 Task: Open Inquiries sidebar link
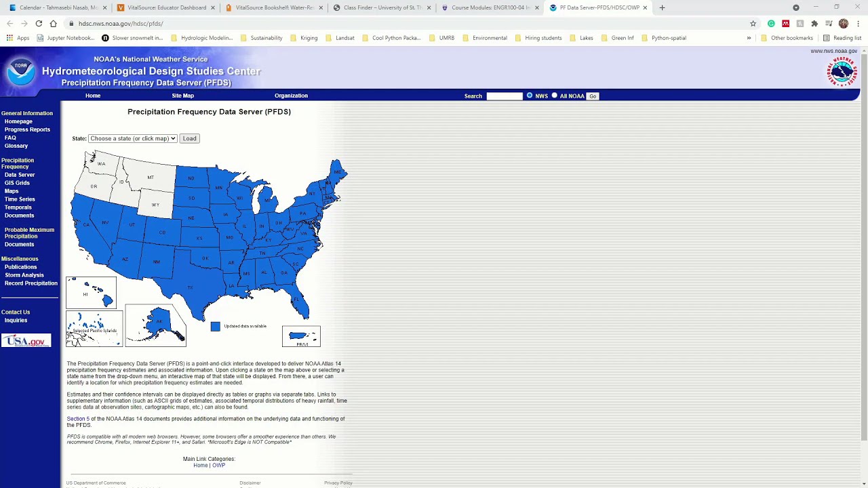[x=16, y=320]
